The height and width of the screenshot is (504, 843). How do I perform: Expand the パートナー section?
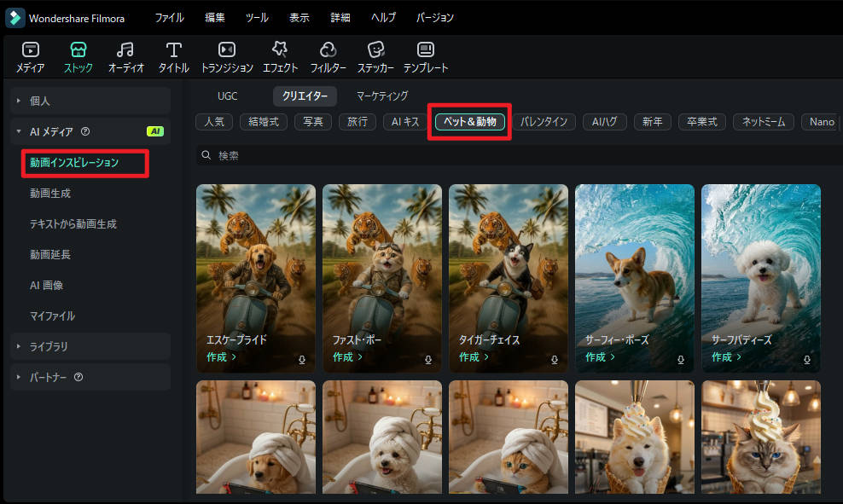point(18,377)
